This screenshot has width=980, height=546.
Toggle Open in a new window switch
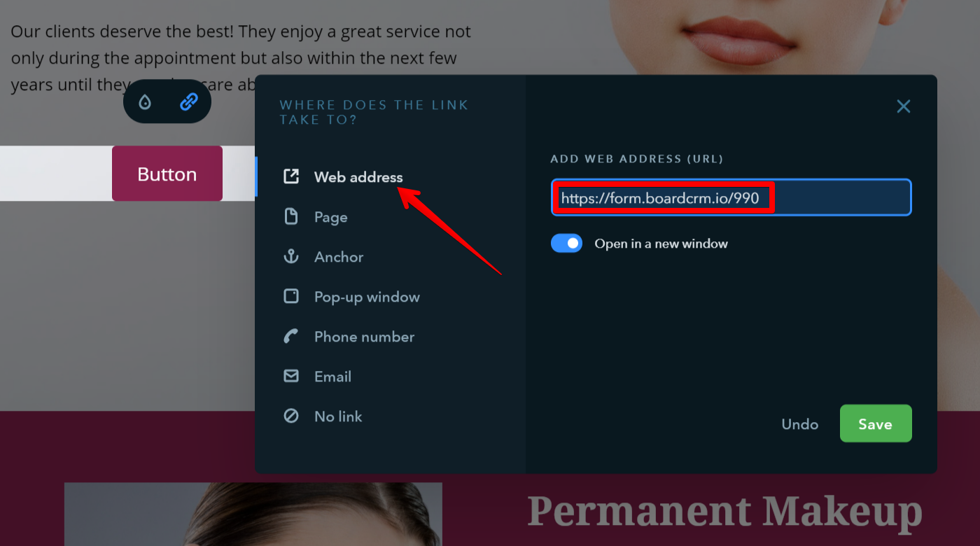coord(566,243)
